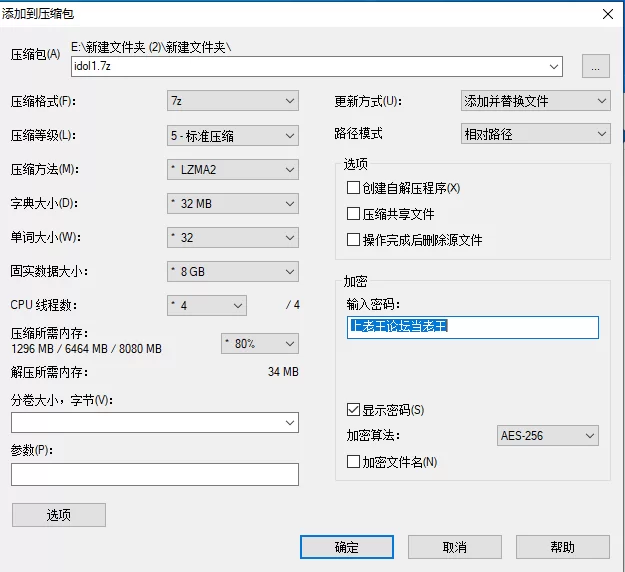Viewport: 625px width, 572px height.
Task: Click the 确定 button
Action: (x=346, y=547)
